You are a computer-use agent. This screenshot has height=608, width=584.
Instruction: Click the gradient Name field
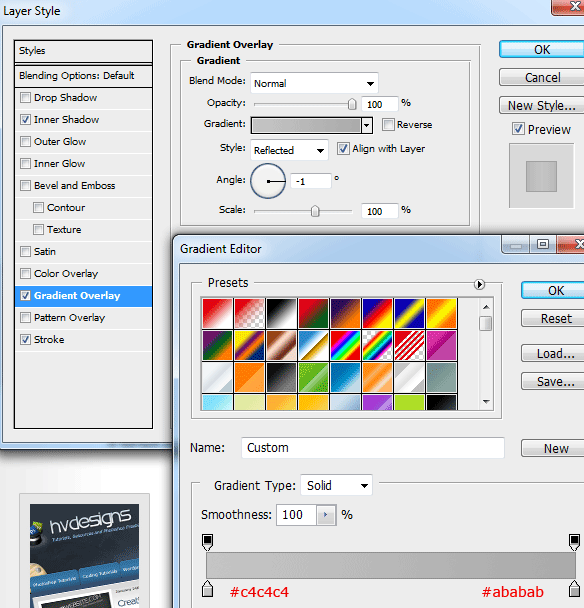pos(373,448)
